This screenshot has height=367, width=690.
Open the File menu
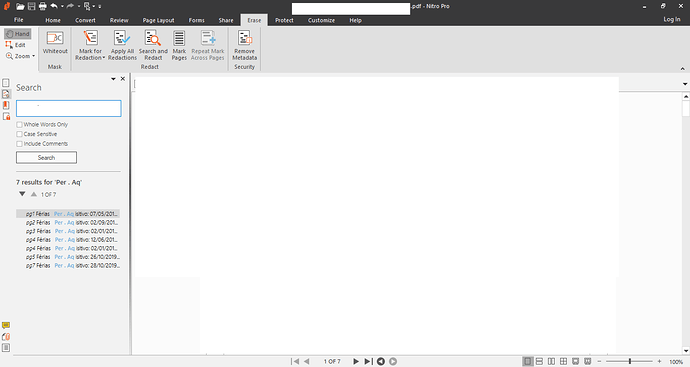(18, 20)
